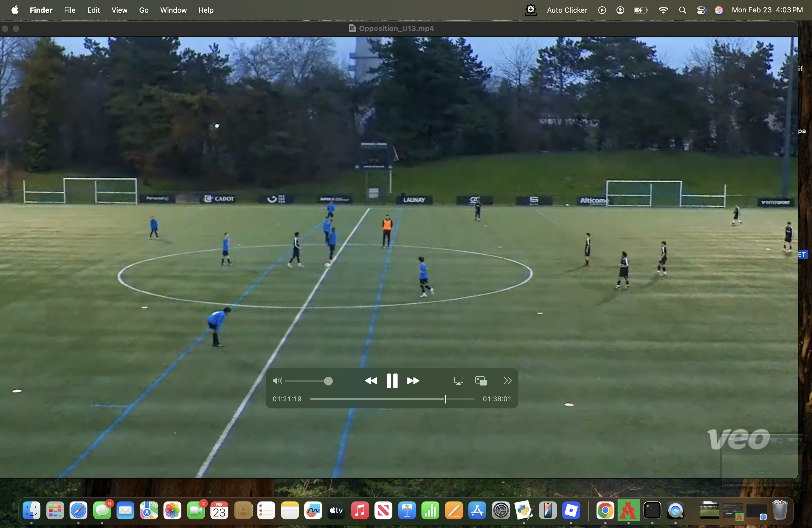This screenshot has height=528, width=812.
Task: Open QuickTime Player from the Dock
Action: [x=676, y=510]
